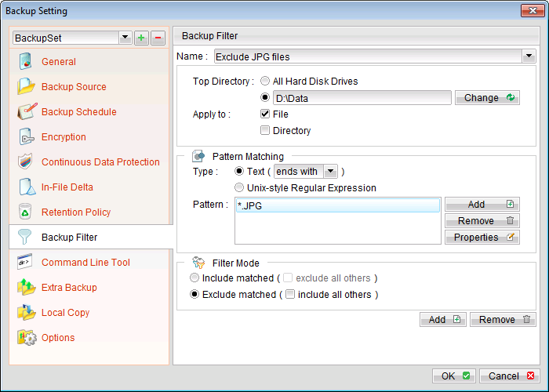
Task: Click the Backup Filter funnel icon
Action: tap(25, 237)
